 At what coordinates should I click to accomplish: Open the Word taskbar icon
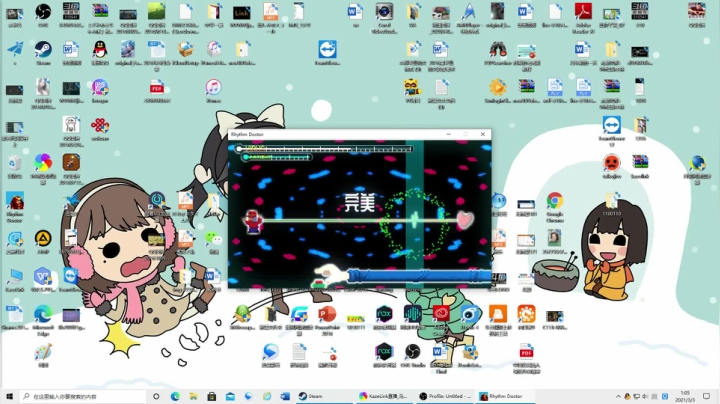(x=285, y=396)
